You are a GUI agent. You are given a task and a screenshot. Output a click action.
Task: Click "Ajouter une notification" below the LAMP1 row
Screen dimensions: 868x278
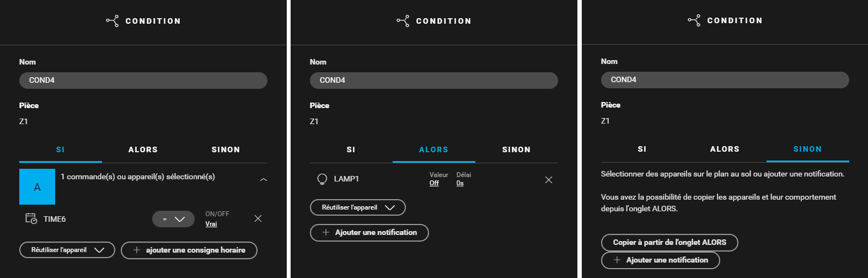pyautogui.click(x=369, y=232)
